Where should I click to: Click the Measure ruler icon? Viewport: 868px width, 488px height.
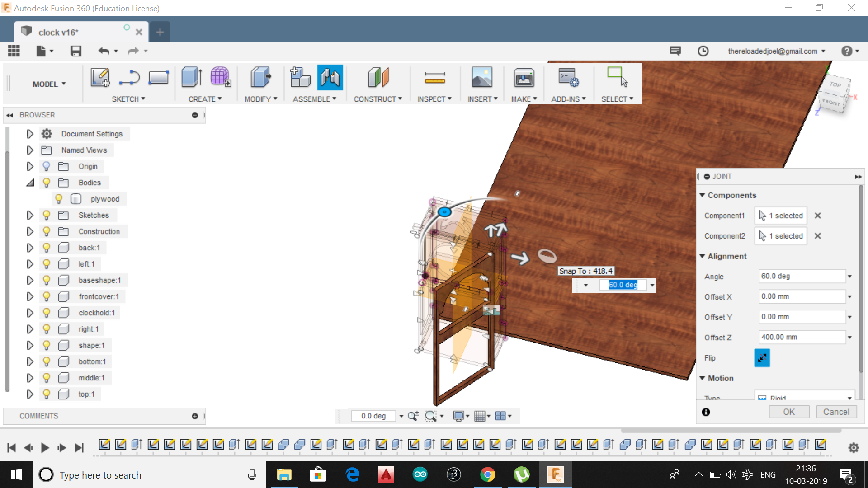(434, 78)
